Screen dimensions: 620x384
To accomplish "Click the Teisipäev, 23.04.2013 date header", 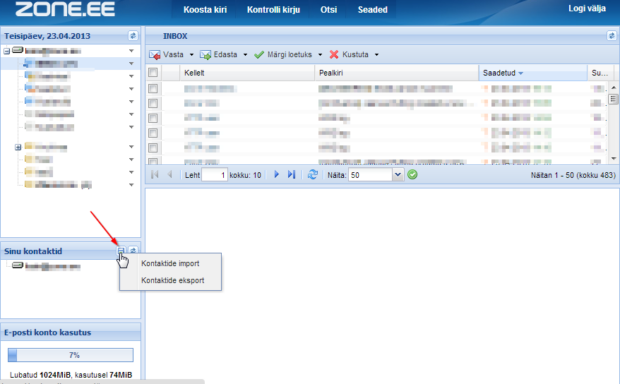I will (x=47, y=36).
